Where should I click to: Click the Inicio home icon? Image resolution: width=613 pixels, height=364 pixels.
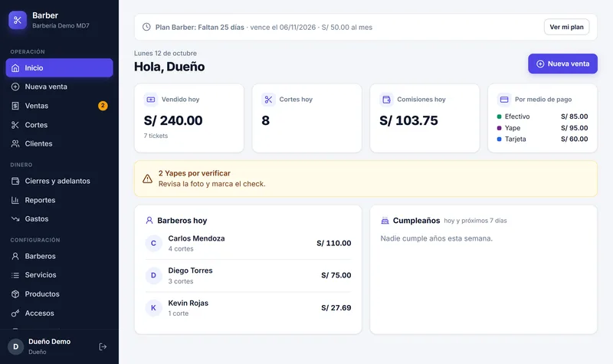point(15,68)
